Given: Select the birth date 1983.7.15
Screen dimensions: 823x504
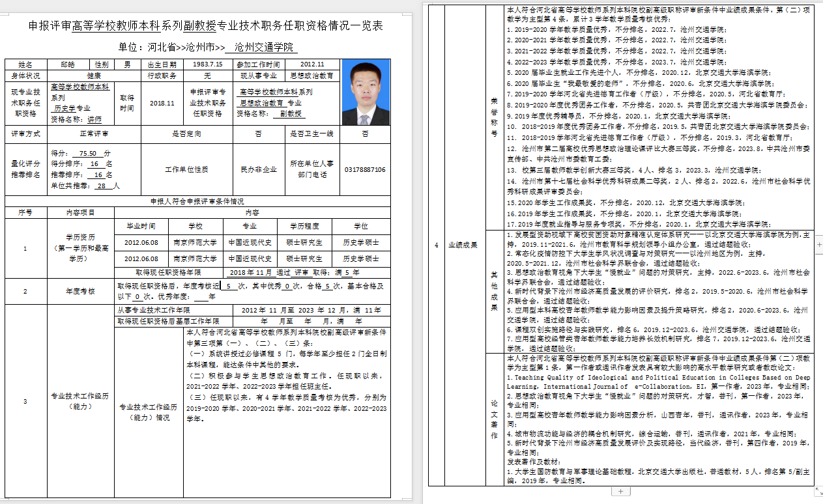Looking at the screenshot, I should 207,65.
